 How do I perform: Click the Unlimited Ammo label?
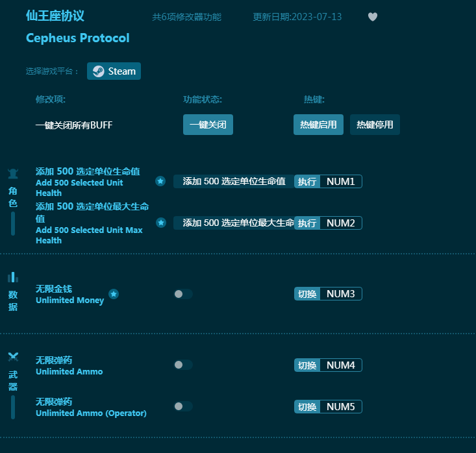coord(69,371)
